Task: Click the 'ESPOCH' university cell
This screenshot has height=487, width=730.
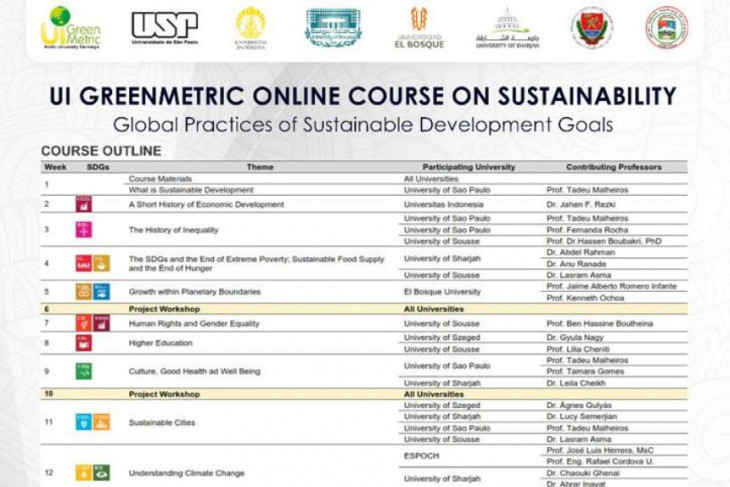Action: pos(421,456)
